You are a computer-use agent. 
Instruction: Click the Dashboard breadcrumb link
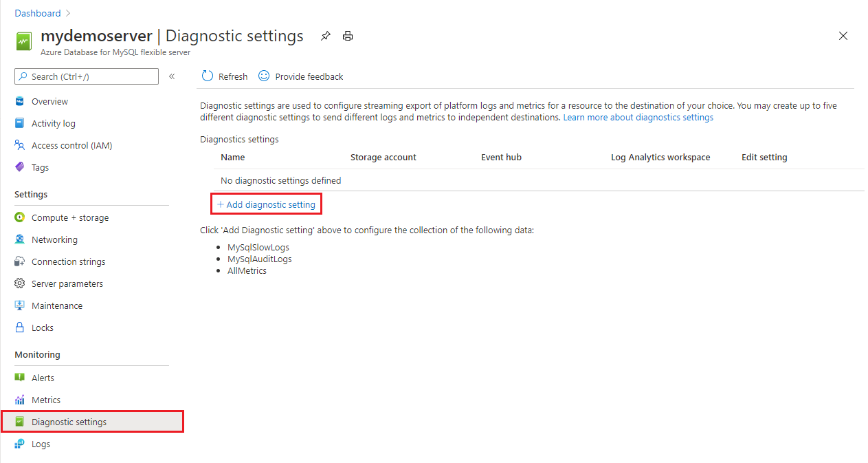(38, 13)
